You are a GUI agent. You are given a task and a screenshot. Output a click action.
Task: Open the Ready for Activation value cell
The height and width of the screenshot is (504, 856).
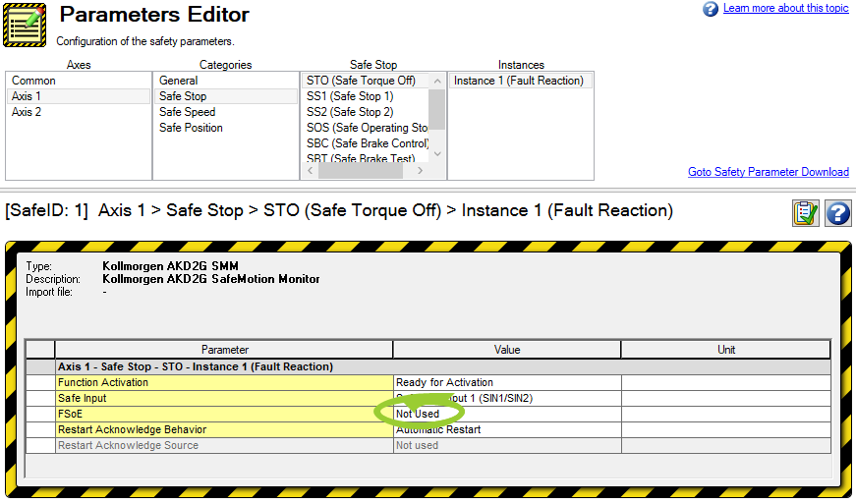click(507, 383)
